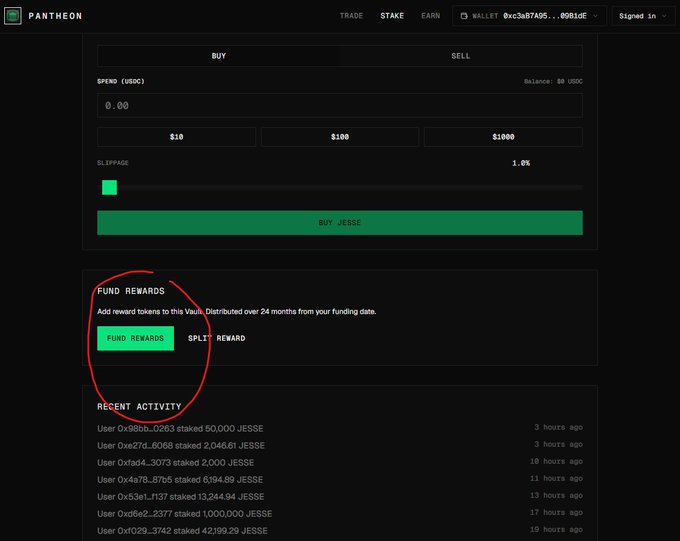Choose the $10 preset amount
This screenshot has width=680, height=541.
177,137
